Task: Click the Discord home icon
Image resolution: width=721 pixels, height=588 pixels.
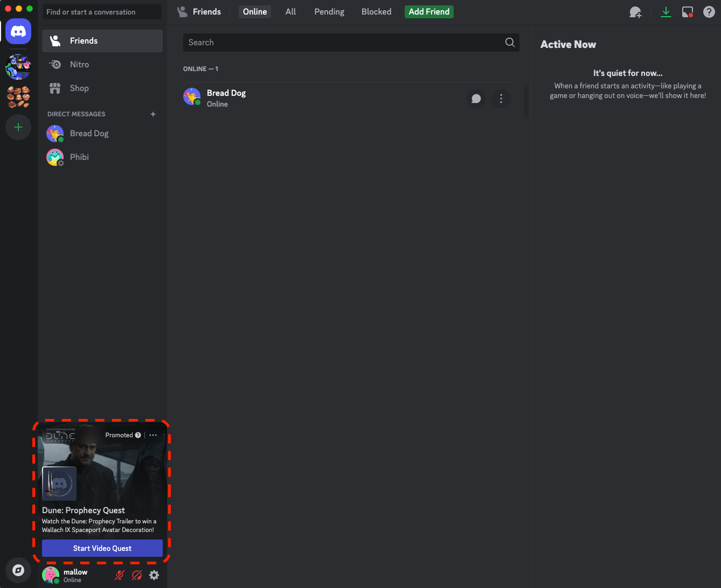Action: click(x=18, y=31)
